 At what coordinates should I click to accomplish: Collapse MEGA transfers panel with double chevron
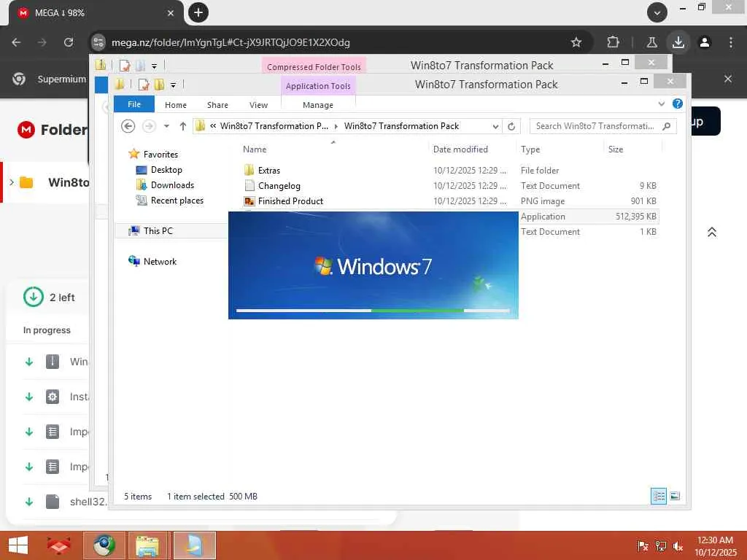(712, 232)
